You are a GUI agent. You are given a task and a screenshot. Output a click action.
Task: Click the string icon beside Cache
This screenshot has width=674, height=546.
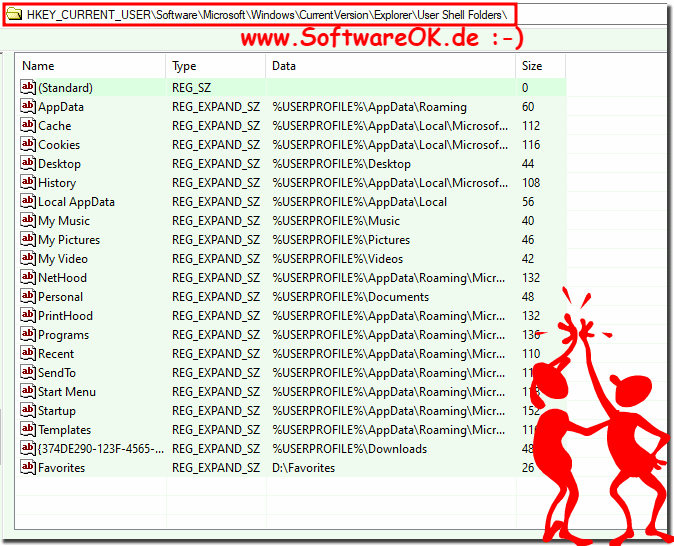(x=28, y=125)
